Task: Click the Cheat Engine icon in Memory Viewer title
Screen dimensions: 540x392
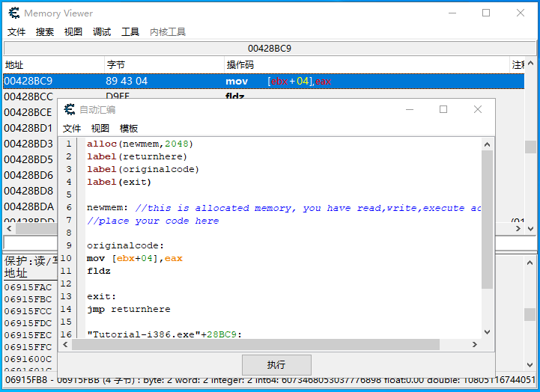Action: [x=14, y=13]
